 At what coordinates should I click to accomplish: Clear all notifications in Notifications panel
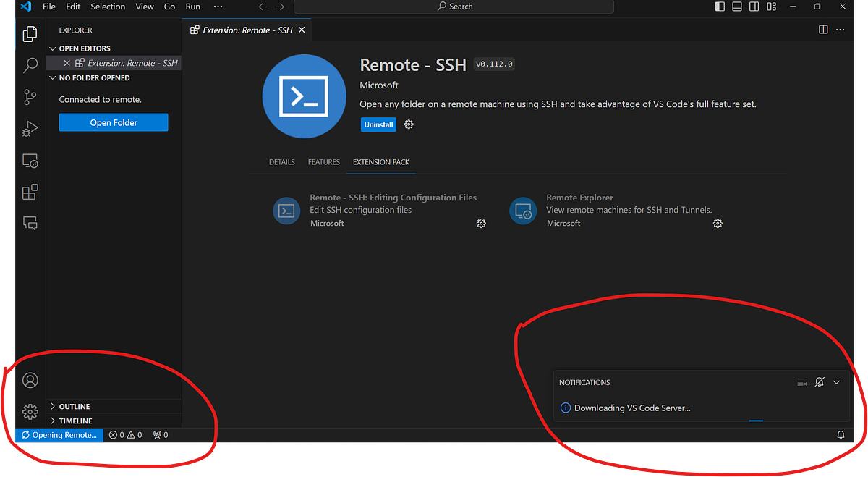point(801,382)
